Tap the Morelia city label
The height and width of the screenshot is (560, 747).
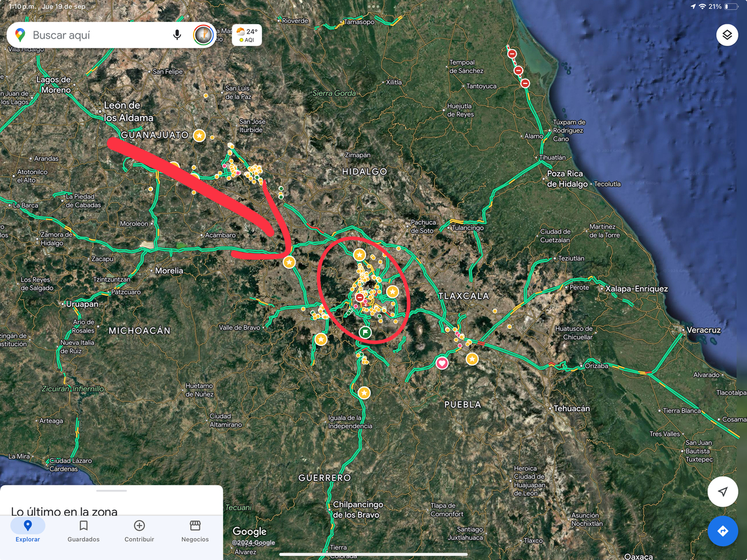click(x=169, y=271)
